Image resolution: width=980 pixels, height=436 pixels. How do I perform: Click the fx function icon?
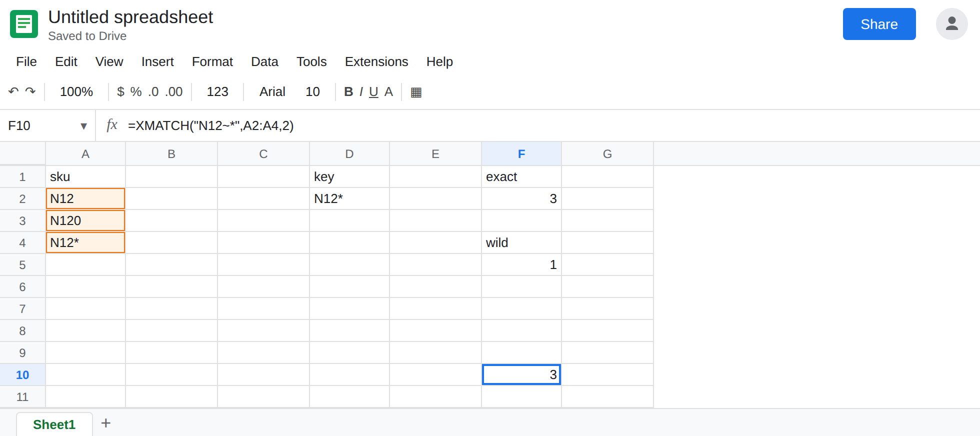click(x=112, y=125)
